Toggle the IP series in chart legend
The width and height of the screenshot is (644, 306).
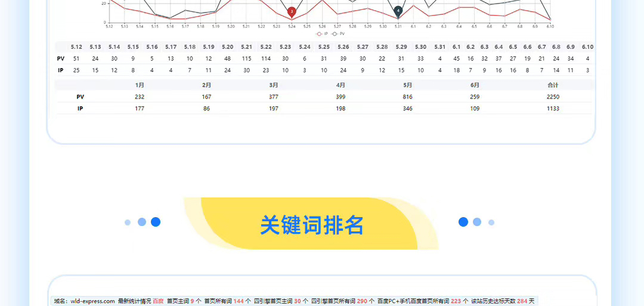[321, 33]
